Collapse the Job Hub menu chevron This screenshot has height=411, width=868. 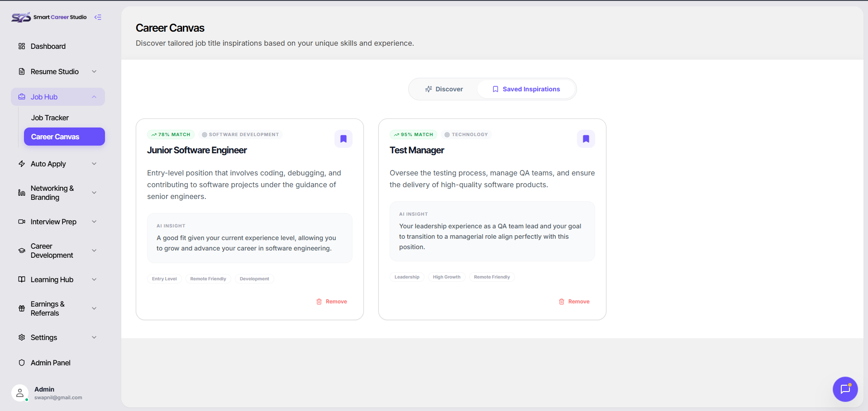pos(94,97)
